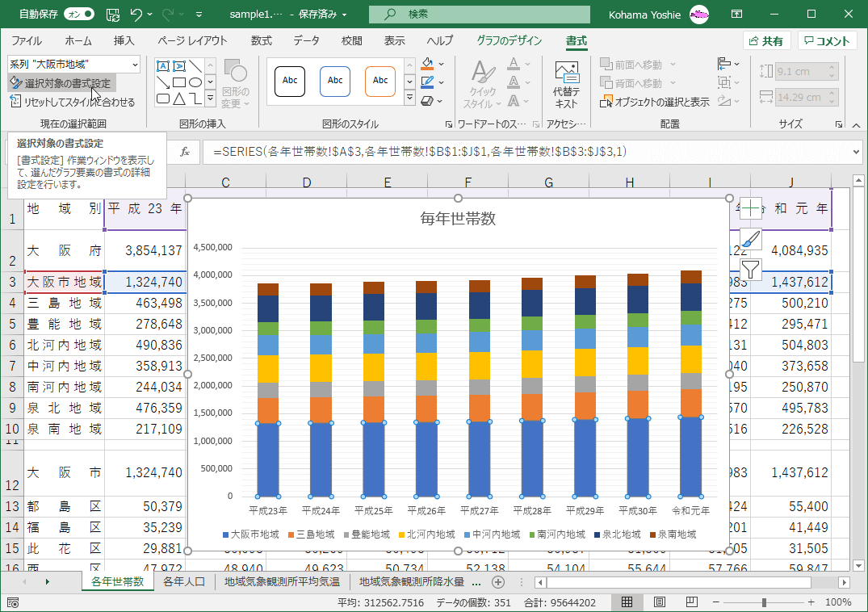The image size is (868, 612).
Task: Click the zoom slider in status bar
Action: [x=764, y=602]
